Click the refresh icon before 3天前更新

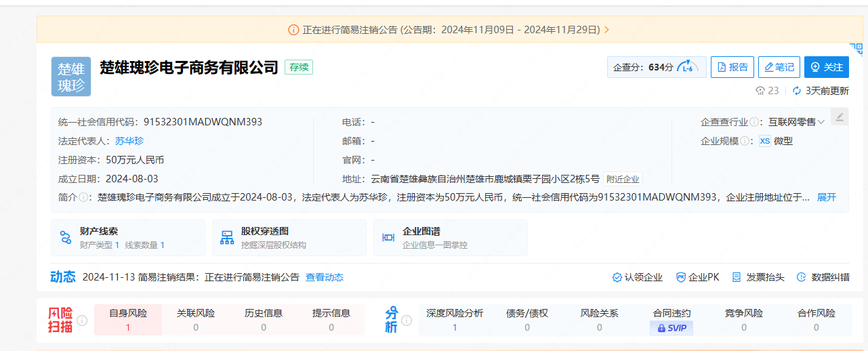coord(796,90)
